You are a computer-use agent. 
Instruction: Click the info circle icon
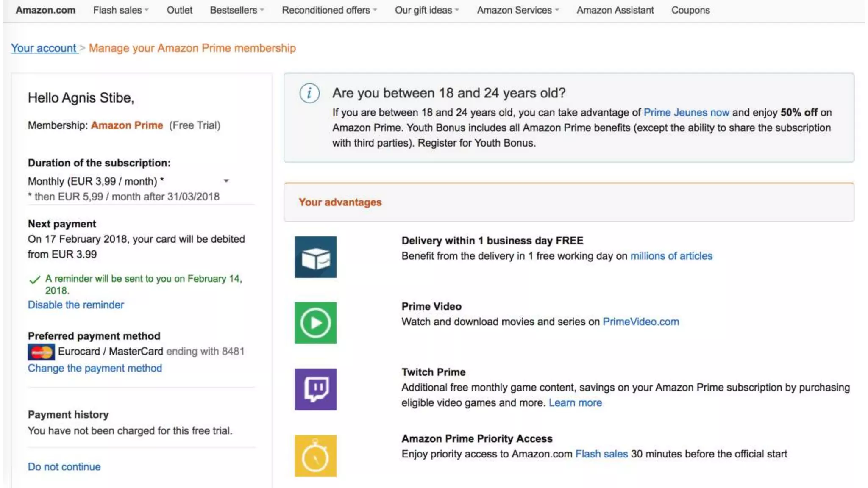pyautogui.click(x=309, y=93)
